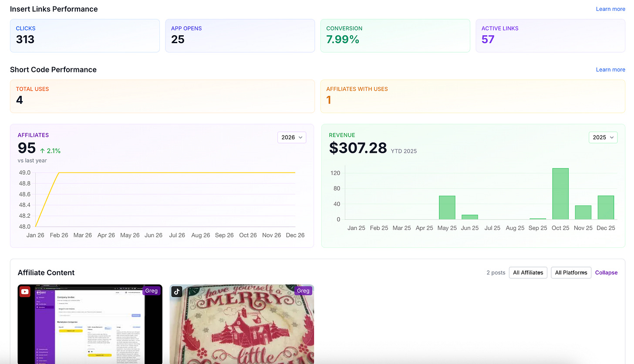Click the Greg badge on the YouTube post
The image size is (634, 364).
point(151,290)
